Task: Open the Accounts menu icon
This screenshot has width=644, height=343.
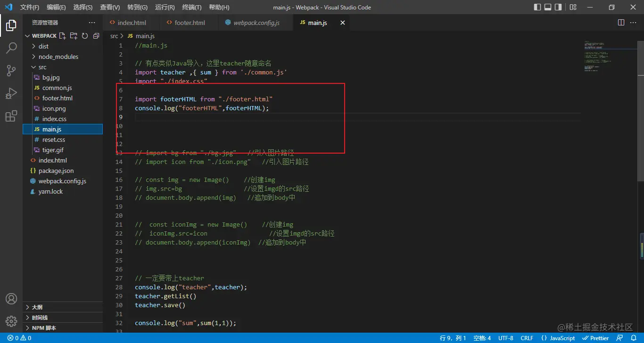Action: point(11,299)
